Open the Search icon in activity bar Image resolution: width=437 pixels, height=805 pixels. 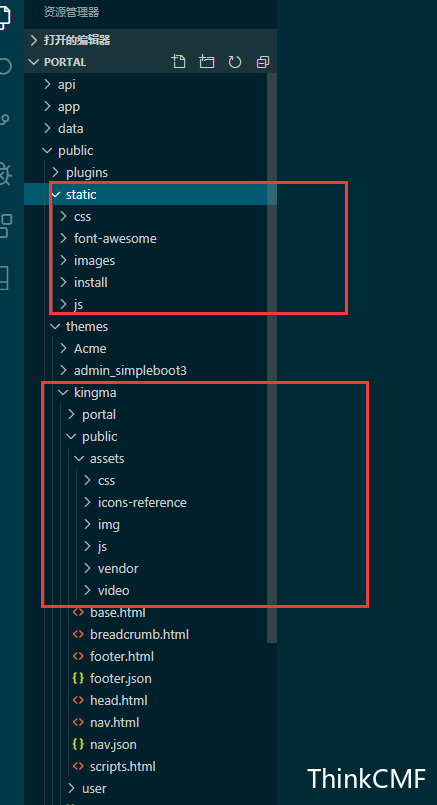4,67
